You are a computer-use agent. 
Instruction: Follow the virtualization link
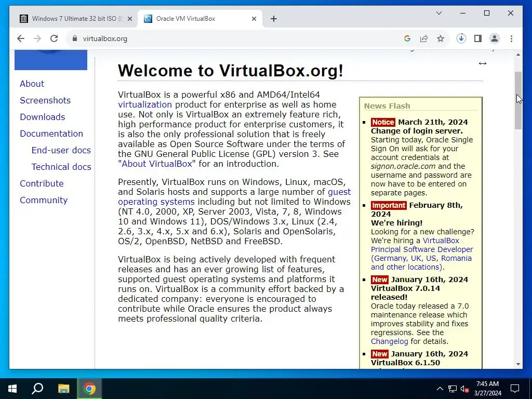(145, 104)
